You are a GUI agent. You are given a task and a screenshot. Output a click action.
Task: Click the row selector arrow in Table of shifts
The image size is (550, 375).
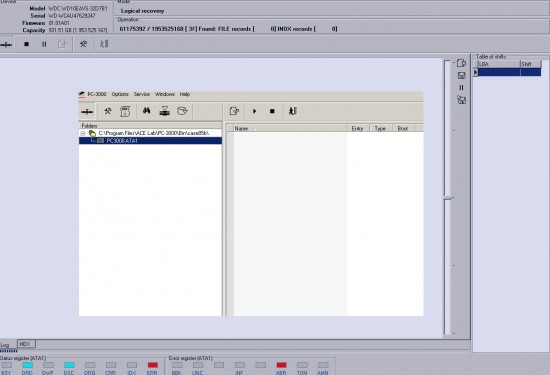coord(475,72)
